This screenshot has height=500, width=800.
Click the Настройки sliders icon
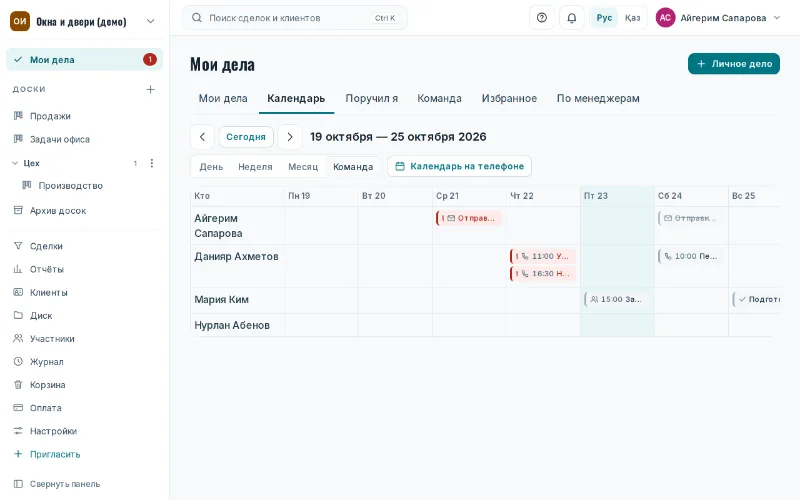18,431
